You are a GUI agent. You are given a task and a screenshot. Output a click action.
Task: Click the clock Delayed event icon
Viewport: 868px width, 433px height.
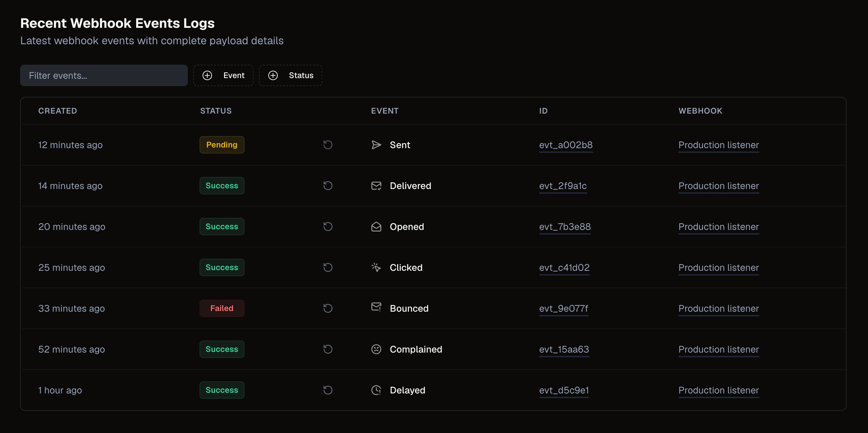coord(376,390)
